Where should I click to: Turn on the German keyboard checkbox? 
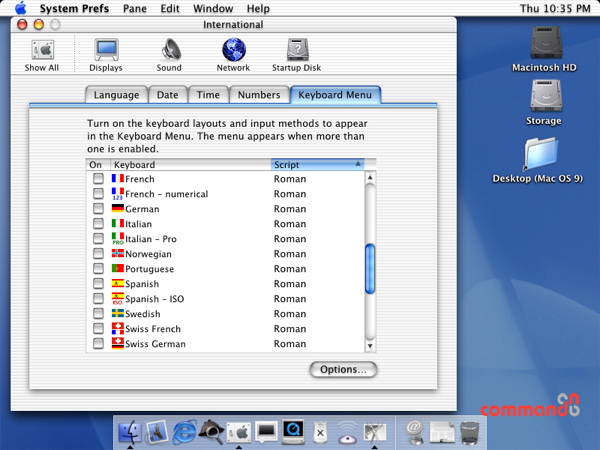[x=98, y=209]
